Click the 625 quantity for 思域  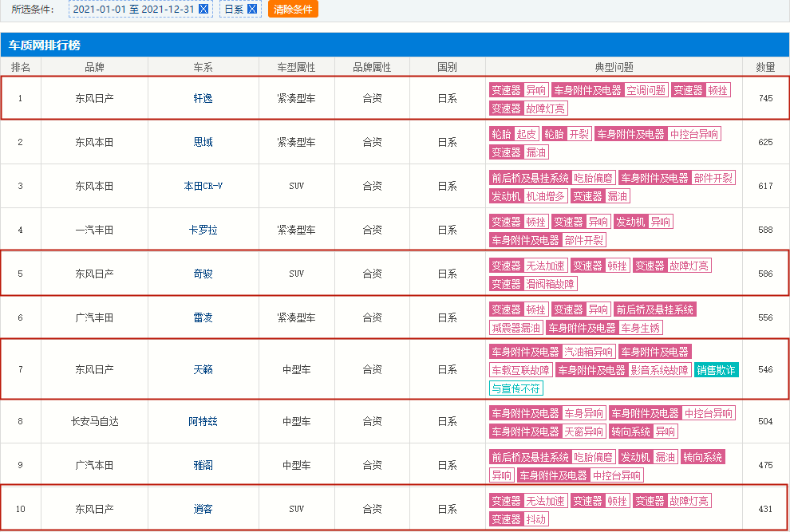(x=765, y=142)
